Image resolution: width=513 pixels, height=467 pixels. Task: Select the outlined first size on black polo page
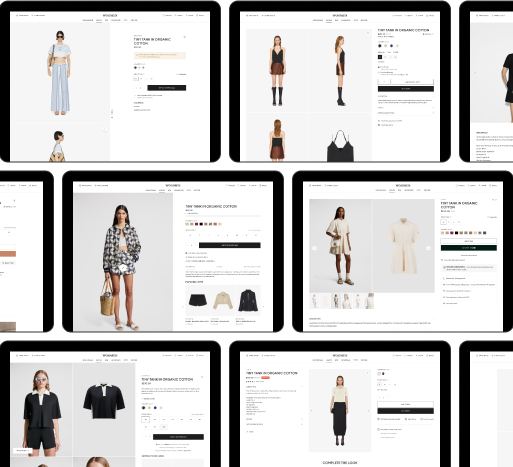tap(145, 420)
